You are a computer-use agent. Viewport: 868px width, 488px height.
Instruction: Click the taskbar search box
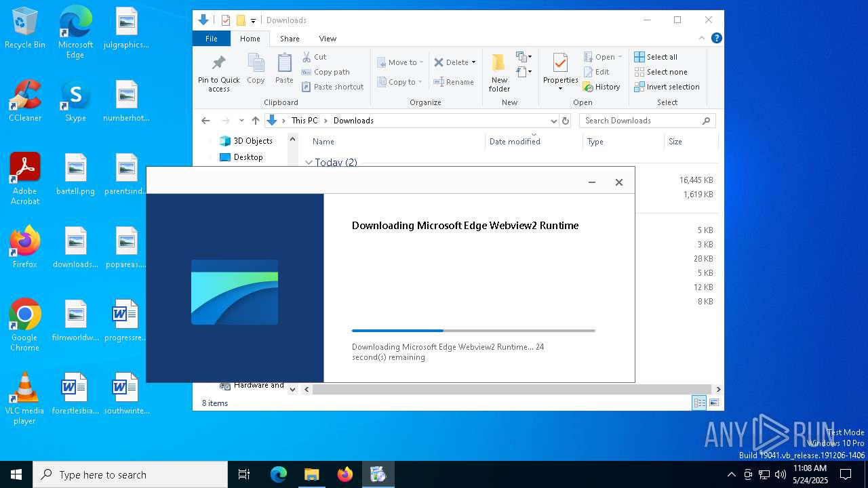click(130, 474)
